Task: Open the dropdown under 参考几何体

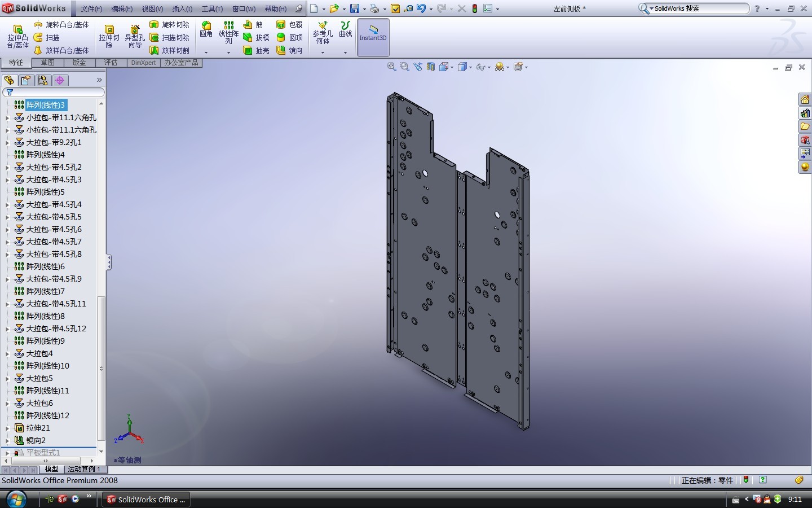Action: point(323,52)
